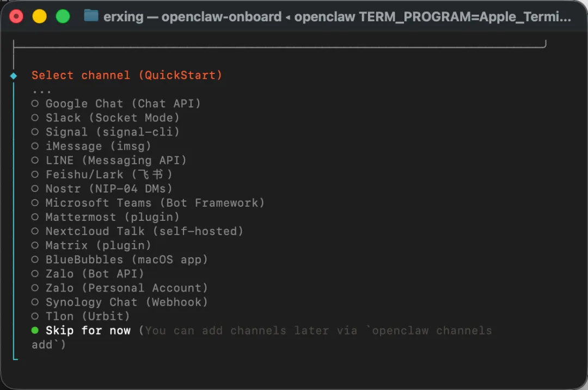
Task: Click the yellow minimize window button
Action: pos(39,16)
